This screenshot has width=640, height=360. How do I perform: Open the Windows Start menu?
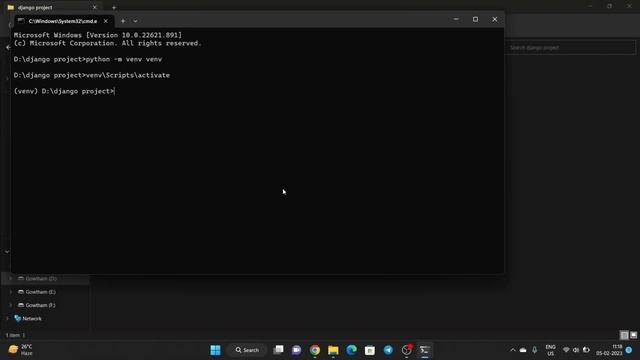click(x=216, y=350)
